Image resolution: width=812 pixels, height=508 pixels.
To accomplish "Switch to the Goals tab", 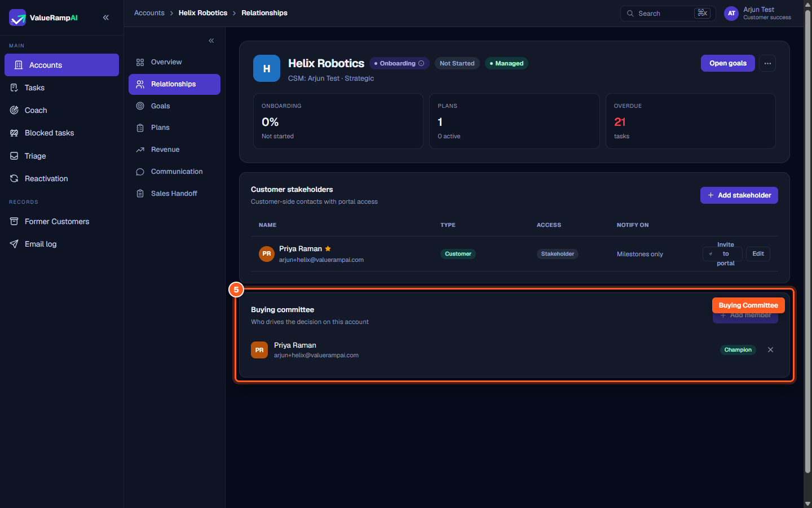I will click(x=174, y=106).
